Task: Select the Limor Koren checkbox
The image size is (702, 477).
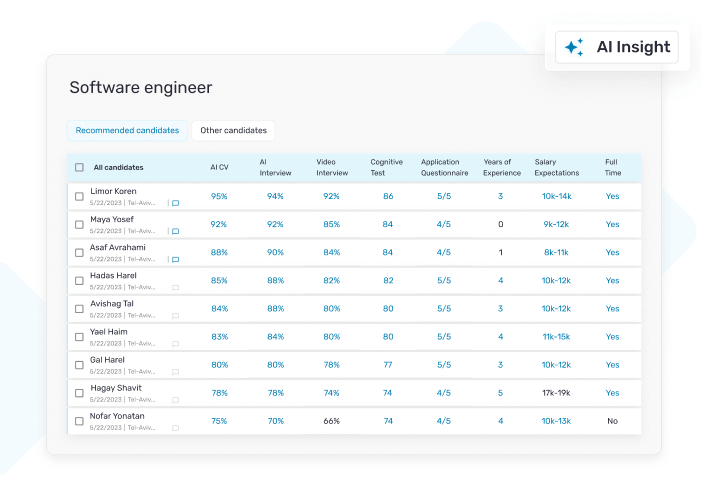Action: click(x=79, y=197)
